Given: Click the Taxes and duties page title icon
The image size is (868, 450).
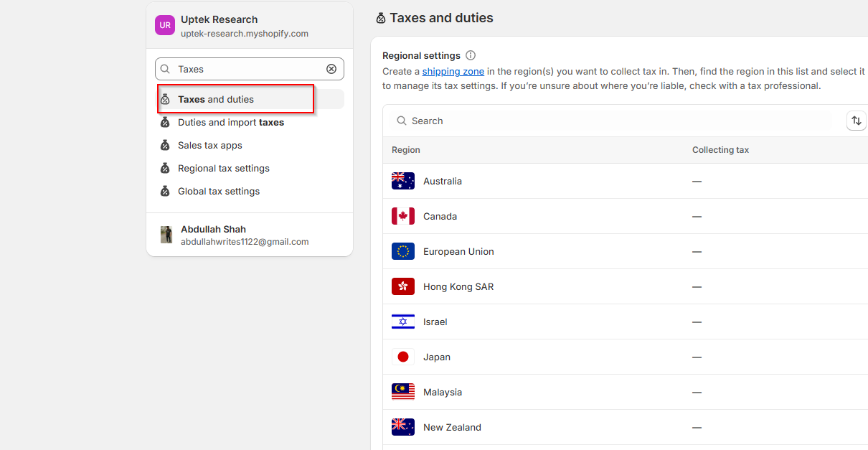Looking at the screenshot, I should pos(381,18).
